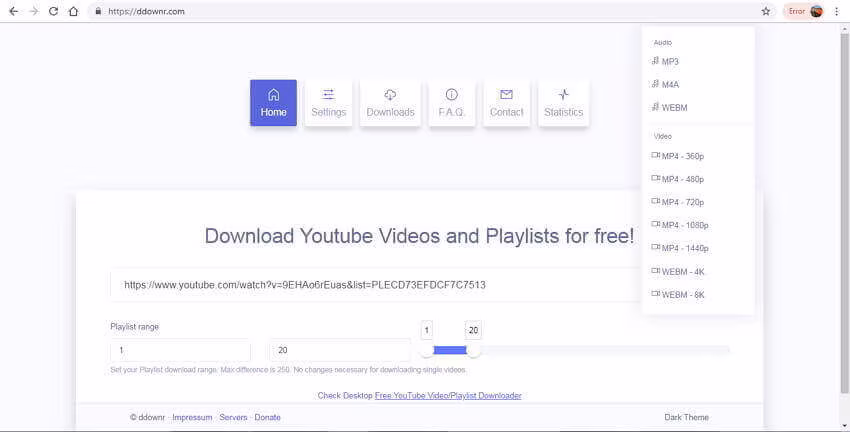Click the scrollbar down arrow
850x432 pixels.
point(844,427)
